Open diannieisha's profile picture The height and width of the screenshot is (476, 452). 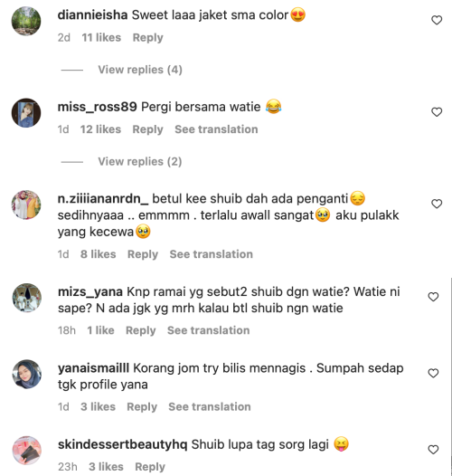pos(26,21)
